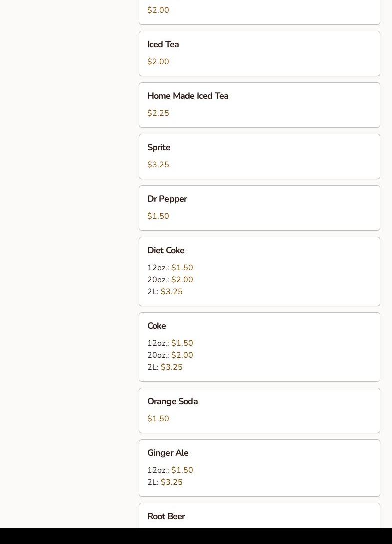Pick the Diet Coke 20oz. price option

coord(170,280)
